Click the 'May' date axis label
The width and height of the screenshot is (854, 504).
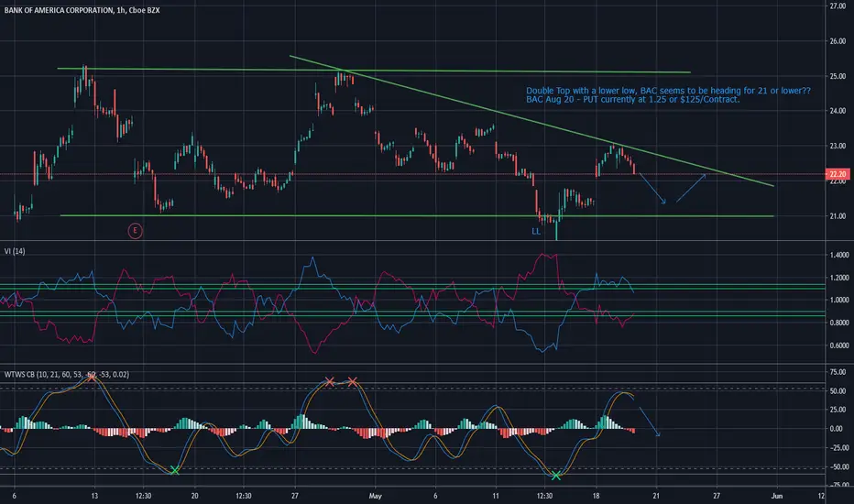pos(376,496)
